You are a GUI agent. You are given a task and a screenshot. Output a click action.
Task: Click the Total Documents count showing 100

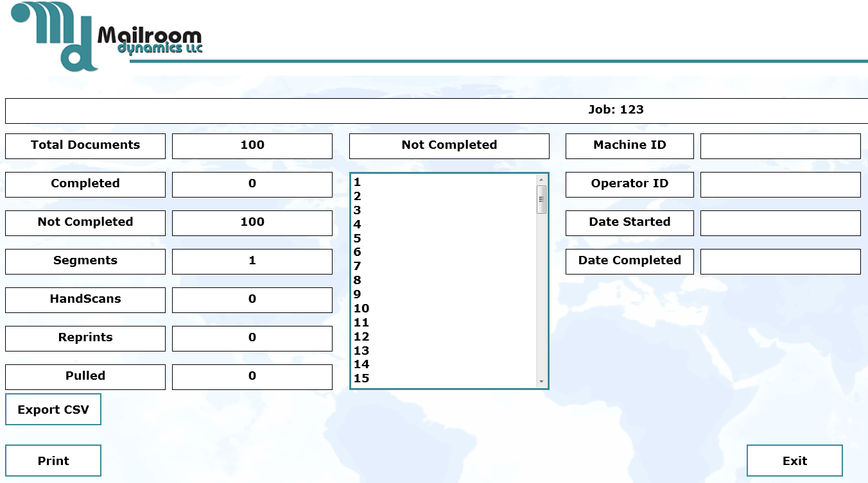tap(252, 146)
